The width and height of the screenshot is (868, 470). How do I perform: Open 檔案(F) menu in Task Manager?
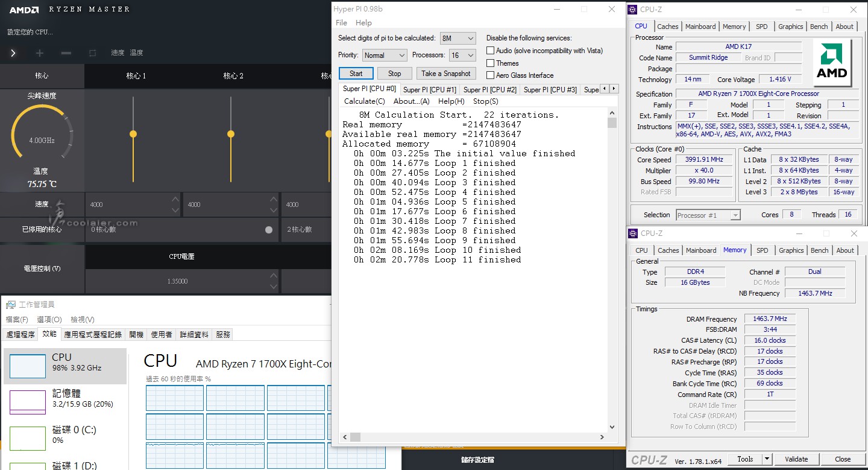point(17,320)
